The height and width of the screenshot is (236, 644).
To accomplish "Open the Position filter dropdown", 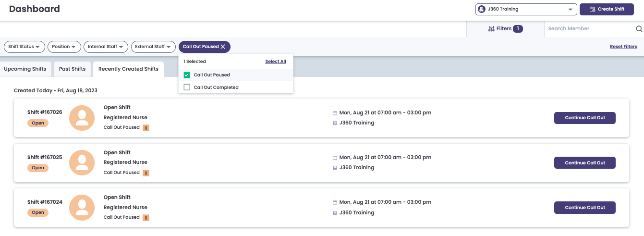I will pos(64,47).
